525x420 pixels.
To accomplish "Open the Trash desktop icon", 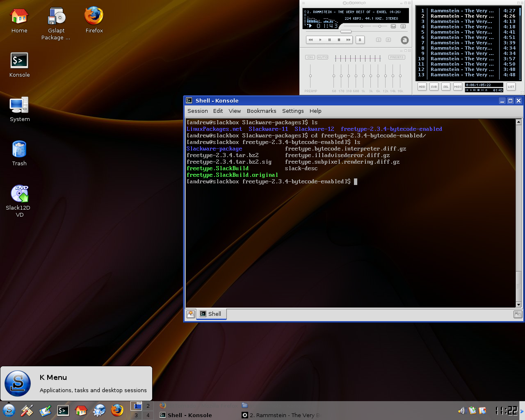I will click(x=19, y=153).
